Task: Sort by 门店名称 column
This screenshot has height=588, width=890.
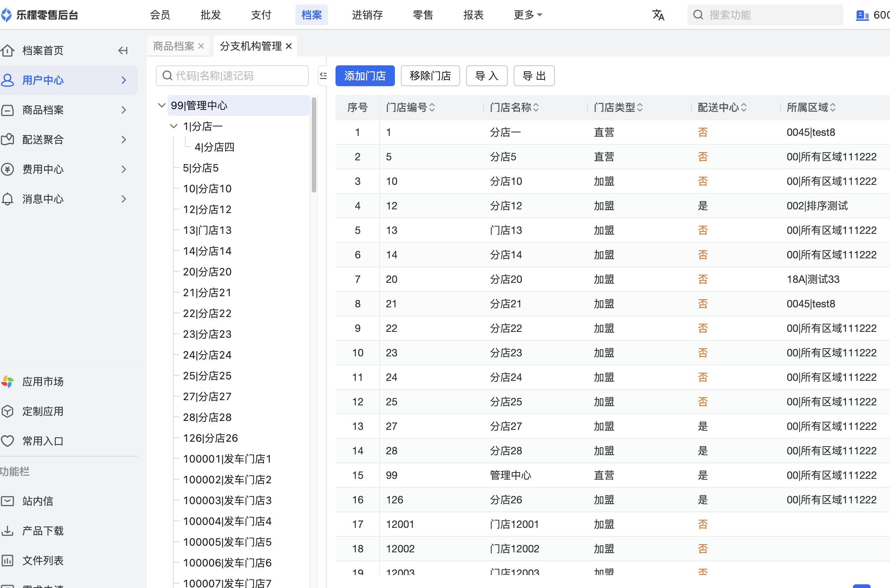Action: click(536, 108)
